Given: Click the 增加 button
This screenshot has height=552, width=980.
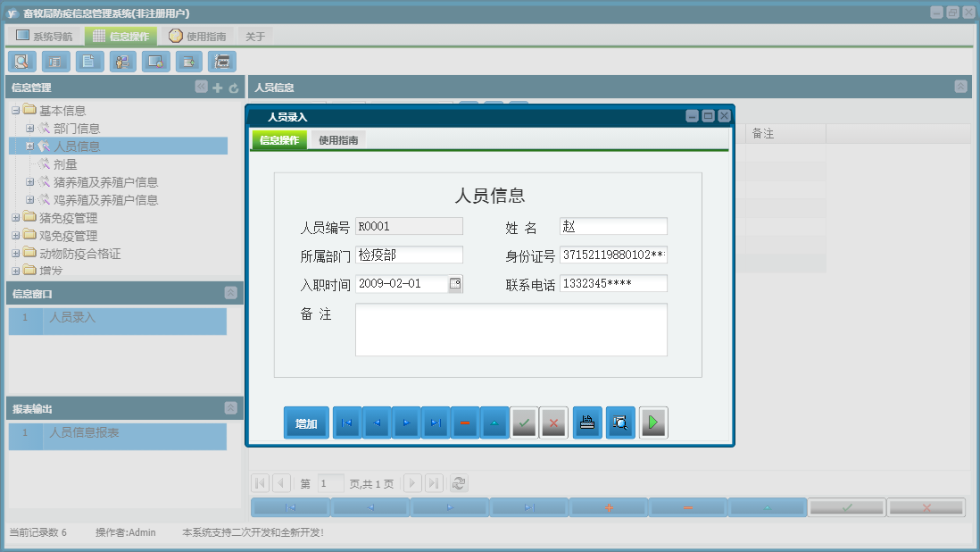Looking at the screenshot, I should tap(306, 422).
